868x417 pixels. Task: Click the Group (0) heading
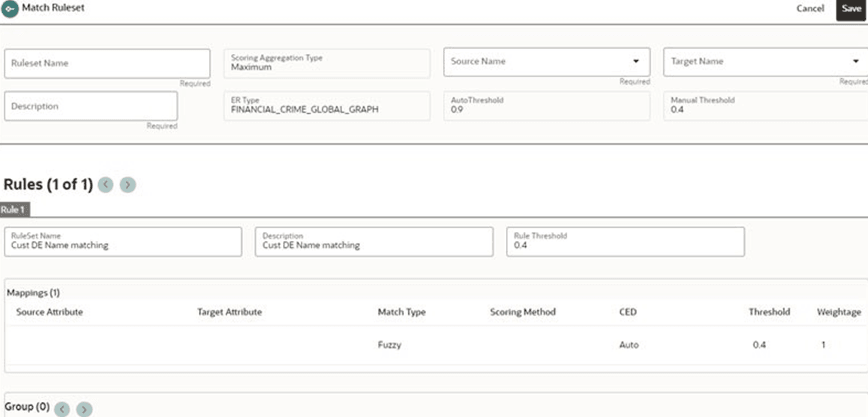27,407
